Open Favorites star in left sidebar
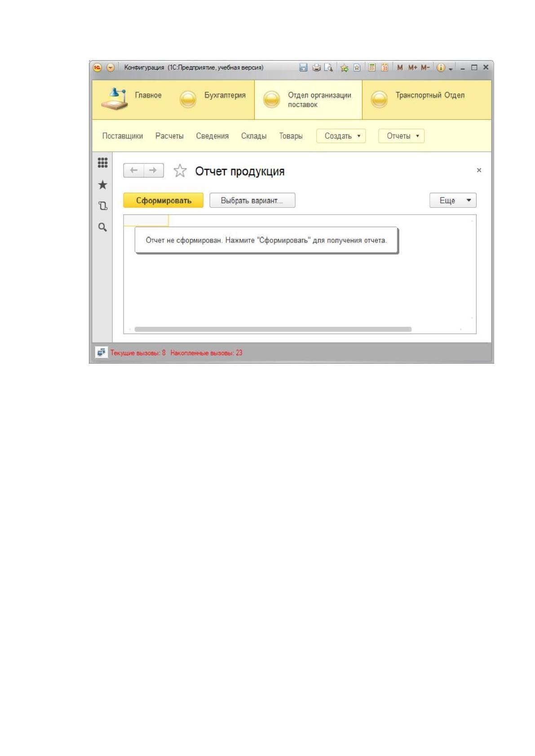 point(102,185)
